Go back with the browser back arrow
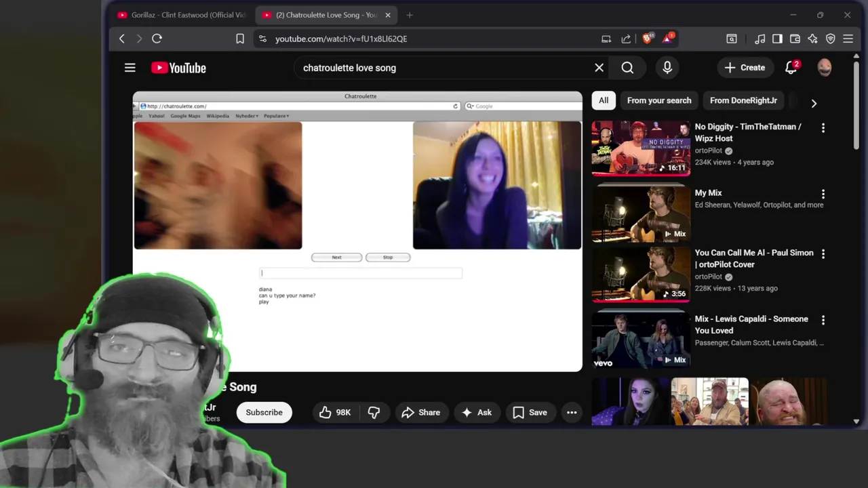This screenshot has height=488, width=868. click(x=122, y=39)
